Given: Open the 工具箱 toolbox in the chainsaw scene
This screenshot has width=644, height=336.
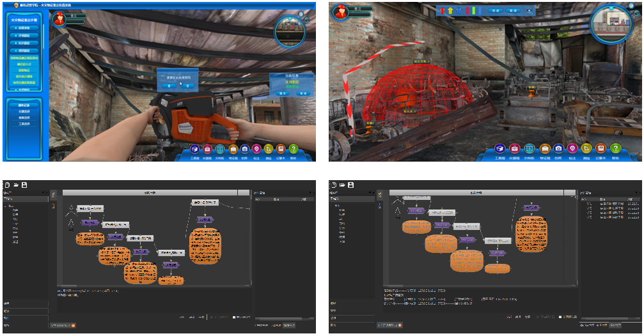Looking at the screenshot, I should [194, 149].
